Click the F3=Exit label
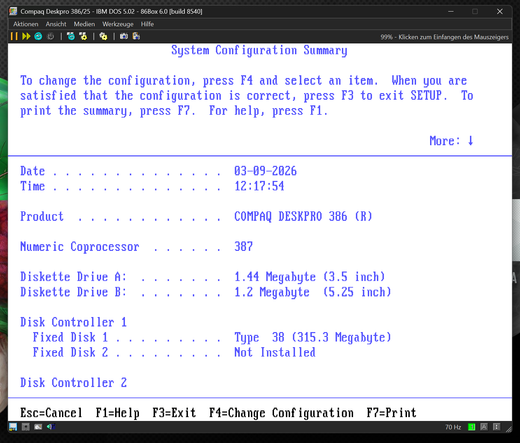 click(174, 413)
